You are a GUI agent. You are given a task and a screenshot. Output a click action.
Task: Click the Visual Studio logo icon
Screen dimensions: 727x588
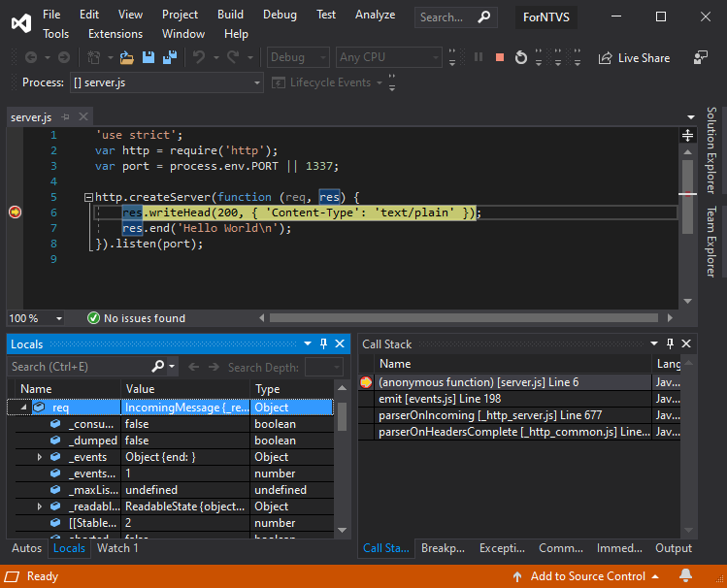click(21, 23)
